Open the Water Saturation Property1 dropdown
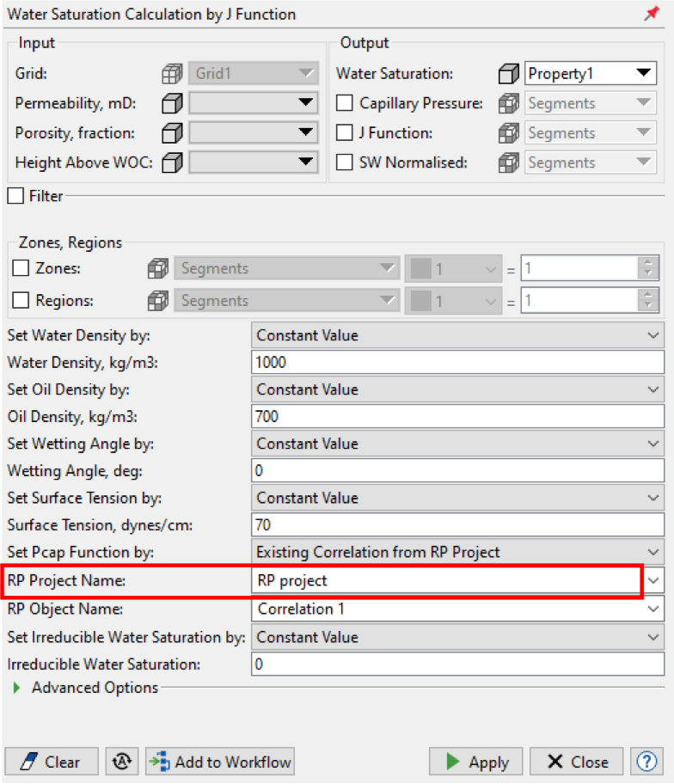 click(x=591, y=74)
